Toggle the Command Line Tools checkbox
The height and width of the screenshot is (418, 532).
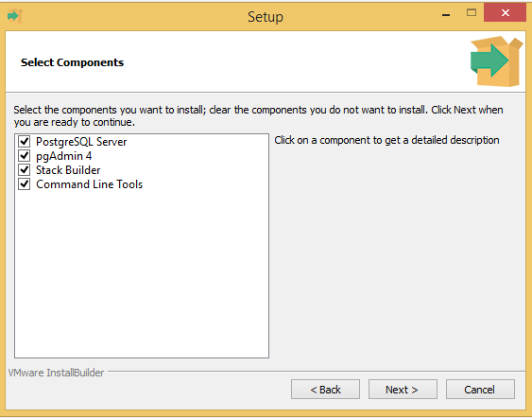point(24,184)
